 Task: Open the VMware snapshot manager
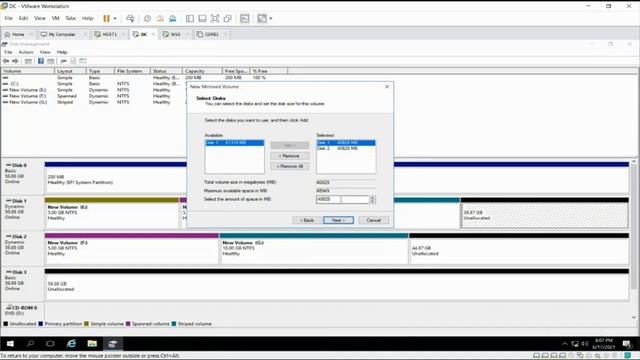click(x=173, y=18)
